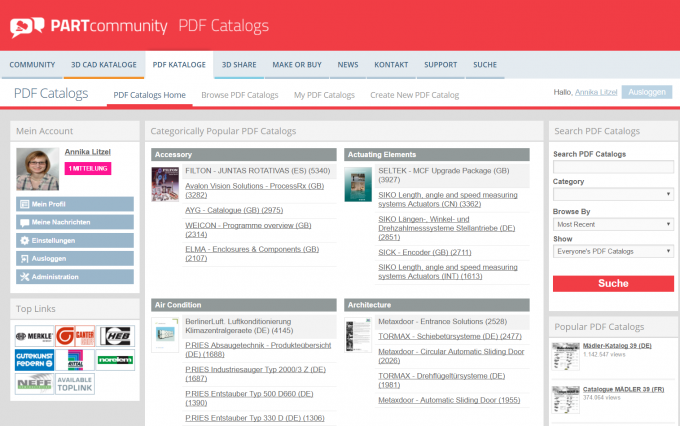Open Metaxdoor - Circular Automatic Sliding Door link
This screenshot has width=680, height=426.
click(451, 356)
